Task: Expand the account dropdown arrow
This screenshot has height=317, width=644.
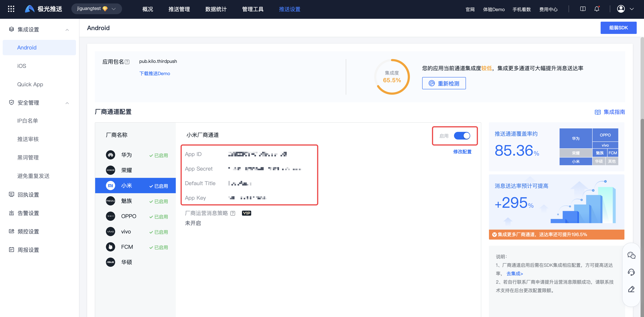Action: pyautogui.click(x=632, y=9)
